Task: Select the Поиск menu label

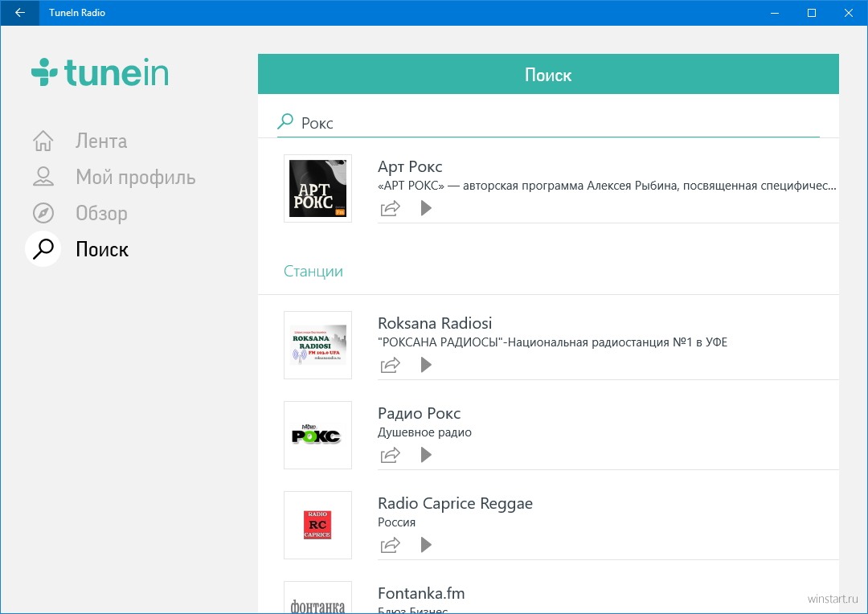Action: point(102,249)
